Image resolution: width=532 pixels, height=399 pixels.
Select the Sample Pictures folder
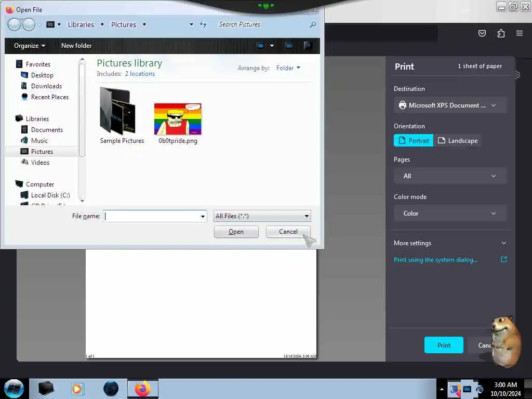122,116
